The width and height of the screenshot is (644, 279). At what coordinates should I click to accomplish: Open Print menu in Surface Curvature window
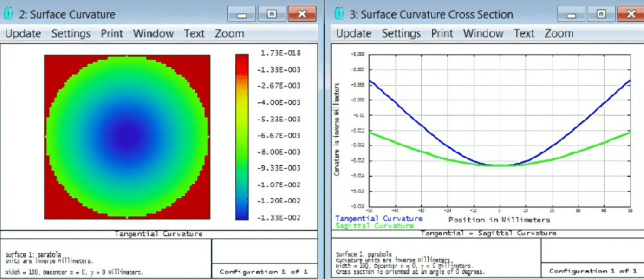point(112,33)
